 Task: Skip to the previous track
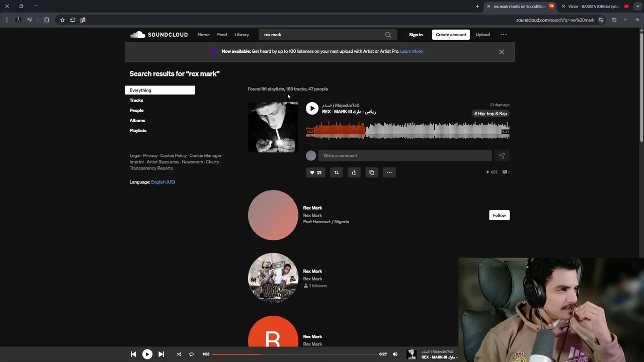[133, 354]
